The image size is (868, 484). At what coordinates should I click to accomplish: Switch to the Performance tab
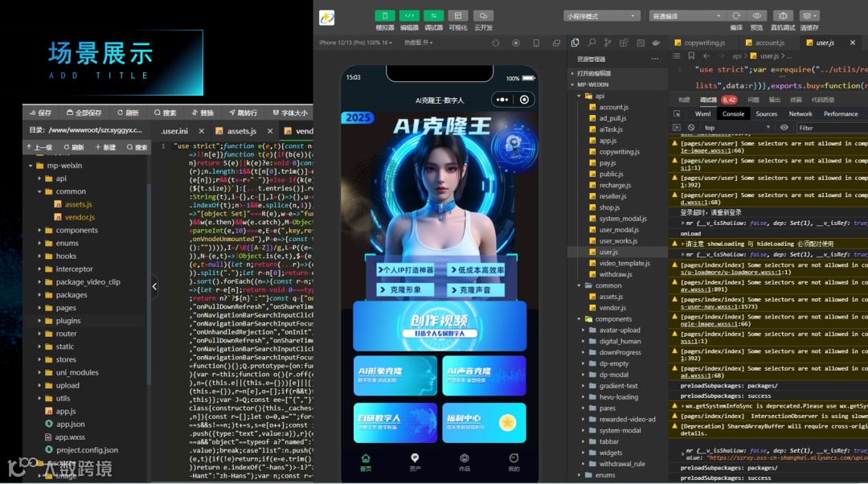[x=841, y=113]
